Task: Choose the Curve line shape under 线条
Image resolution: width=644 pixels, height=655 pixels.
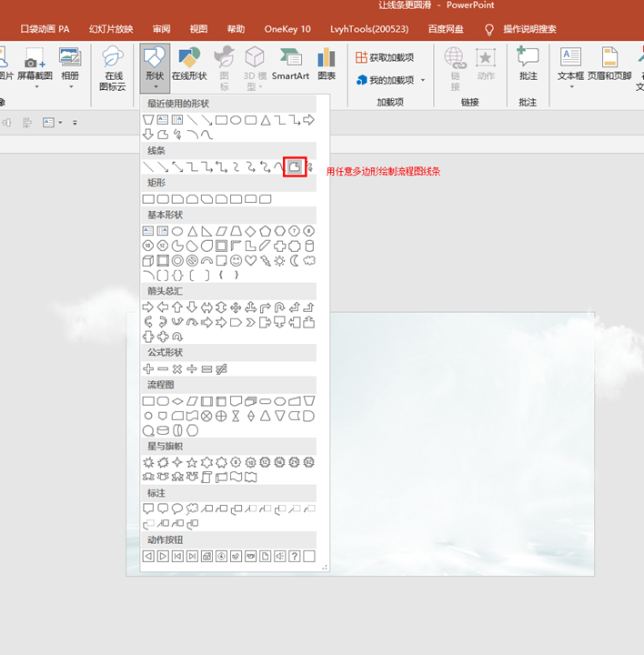Action: pos(279,167)
